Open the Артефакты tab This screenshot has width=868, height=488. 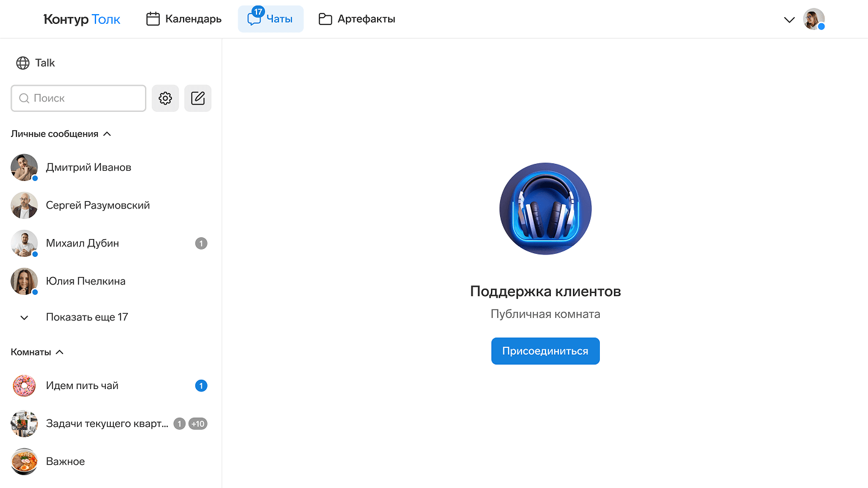point(357,19)
